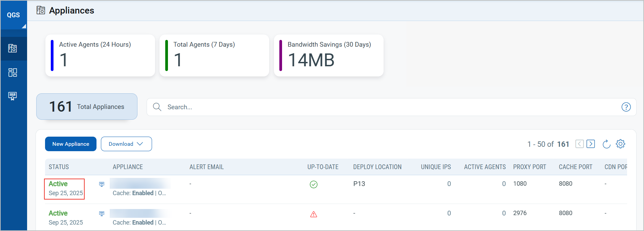Open the QGS app switcher
Image resolution: width=644 pixels, height=231 pixels.
coord(14,15)
